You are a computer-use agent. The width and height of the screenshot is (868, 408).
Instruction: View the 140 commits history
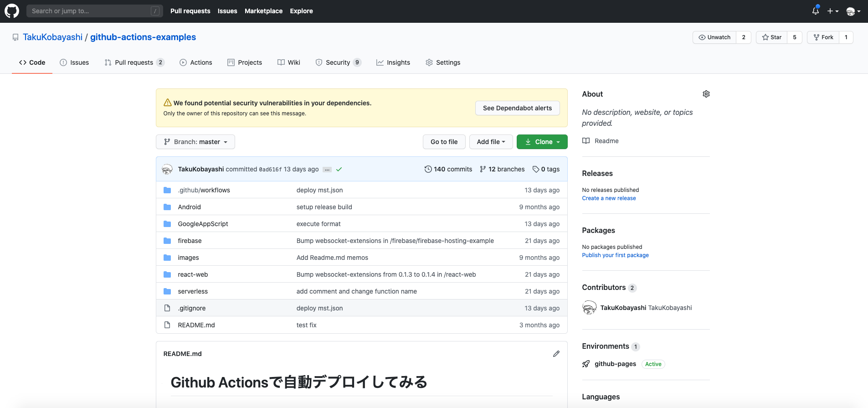click(448, 169)
